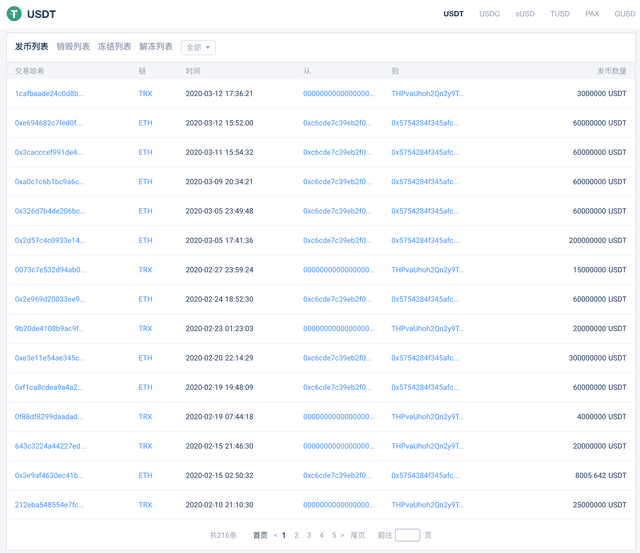Viewport: 640px width, 553px height.
Task: Open transaction hash 0xf1ca8cdea9a4a2...
Action: 49,387
